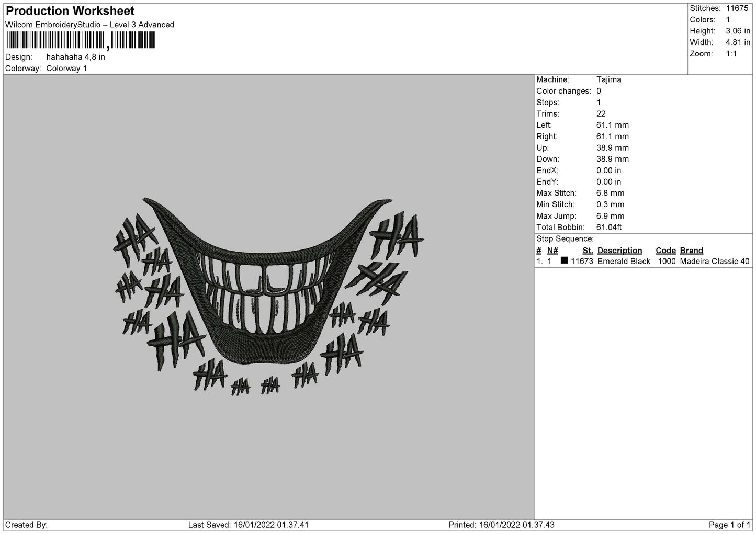Click the Stitches count 11675

coord(738,8)
